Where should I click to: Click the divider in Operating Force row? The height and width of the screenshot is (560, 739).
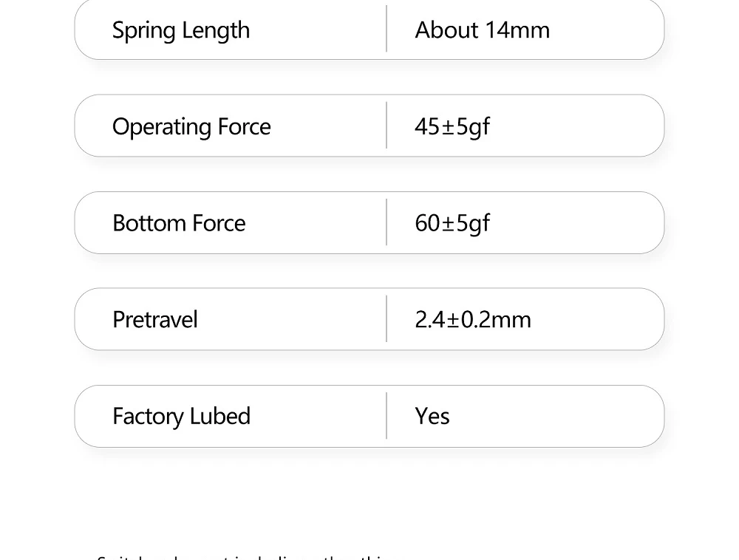click(386, 126)
